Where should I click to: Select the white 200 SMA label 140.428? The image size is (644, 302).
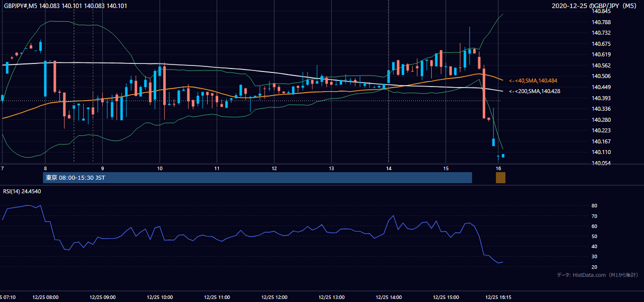tap(534, 91)
